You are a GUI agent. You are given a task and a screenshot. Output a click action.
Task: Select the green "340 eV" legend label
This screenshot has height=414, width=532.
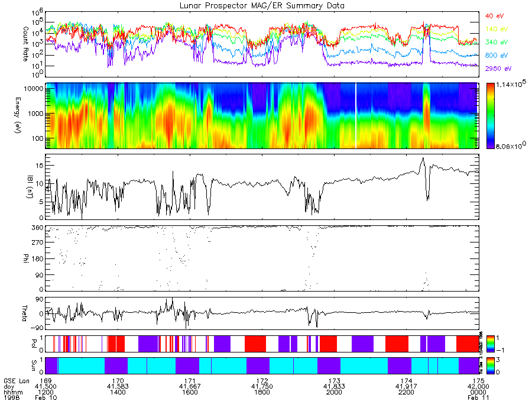[497, 42]
